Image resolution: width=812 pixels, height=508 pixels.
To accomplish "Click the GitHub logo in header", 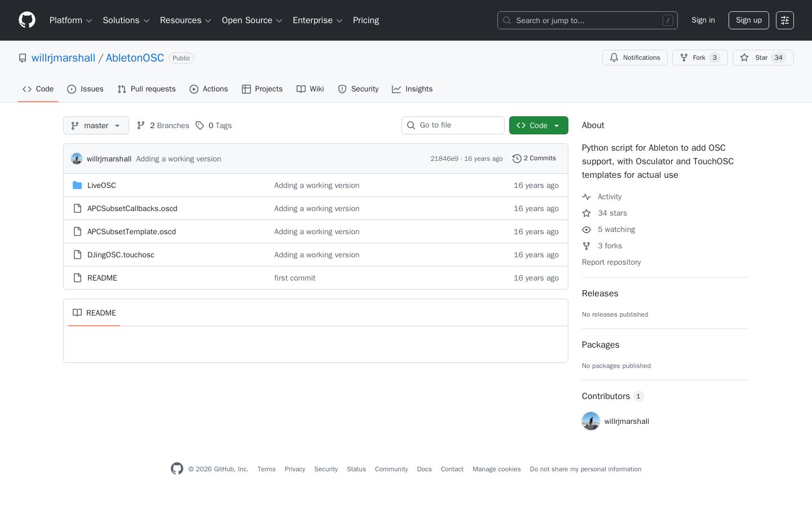I will 27,20.
